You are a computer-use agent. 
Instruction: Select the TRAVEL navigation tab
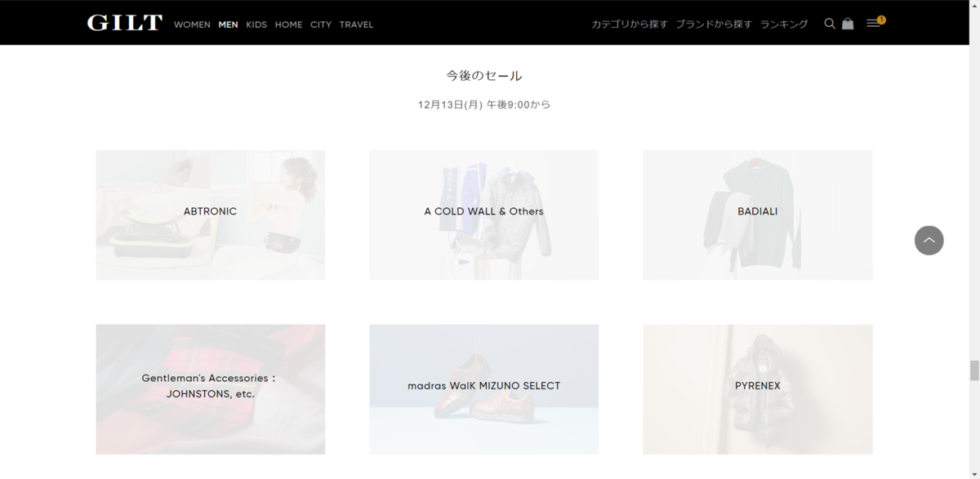click(x=356, y=24)
